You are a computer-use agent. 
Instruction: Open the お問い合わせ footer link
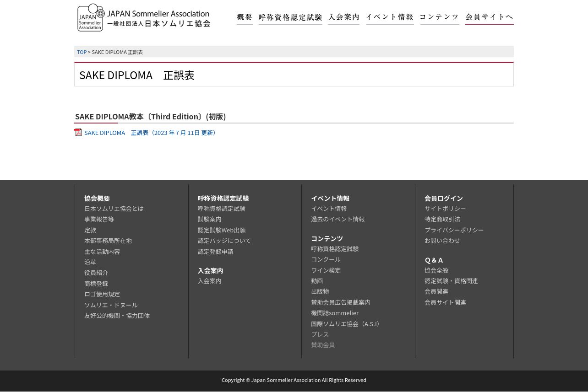[442, 241]
